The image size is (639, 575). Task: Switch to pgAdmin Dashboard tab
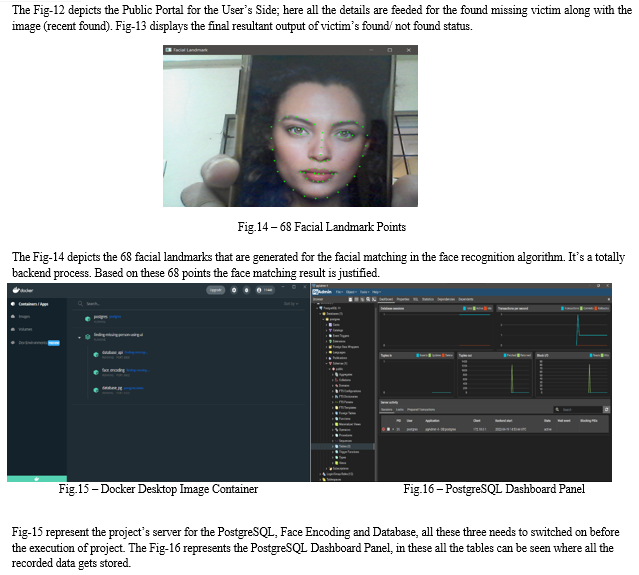tap(386, 299)
